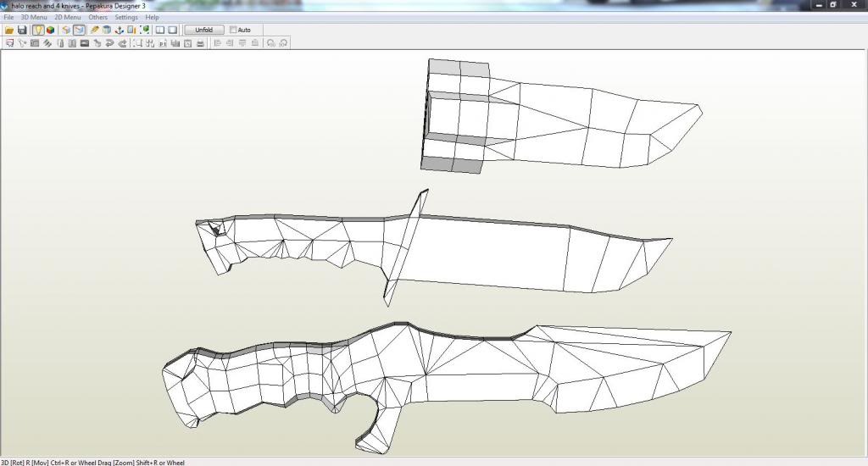
Task: Open the 3D Menu
Action: [x=34, y=17]
